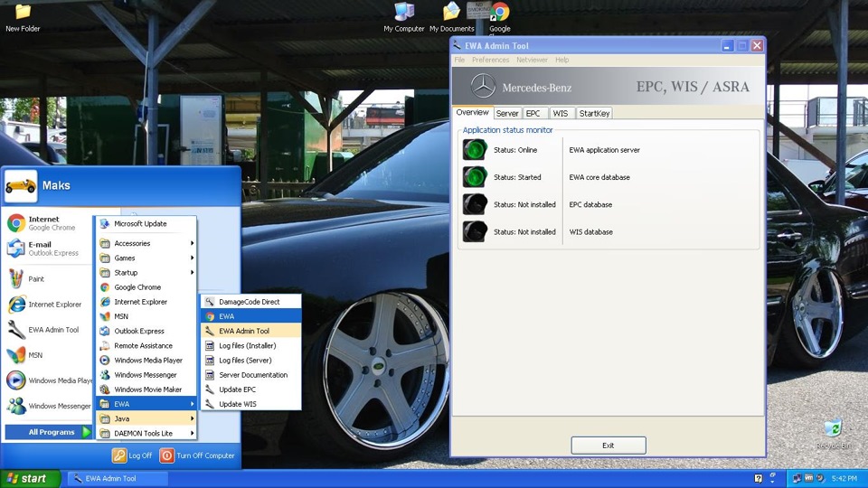Open Log files (Installer)

[251, 346]
